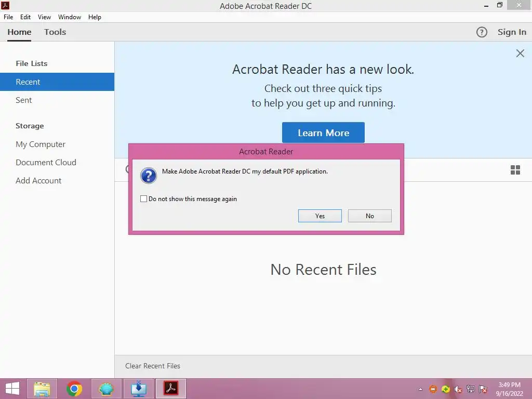
Task: Open the View menu
Action: tap(44, 17)
